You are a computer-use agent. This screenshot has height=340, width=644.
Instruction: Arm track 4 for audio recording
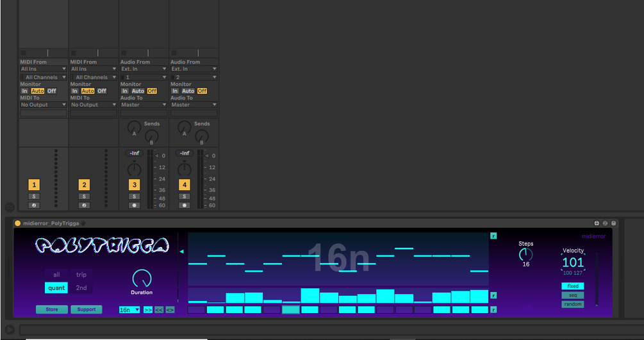[x=185, y=206]
